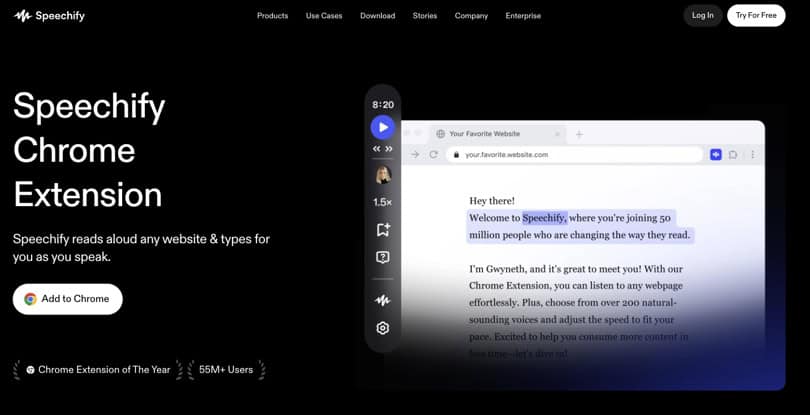Click the rewind double-arrow in player
Image resolution: width=810 pixels, height=415 pixels.
[x=377, y=149]
